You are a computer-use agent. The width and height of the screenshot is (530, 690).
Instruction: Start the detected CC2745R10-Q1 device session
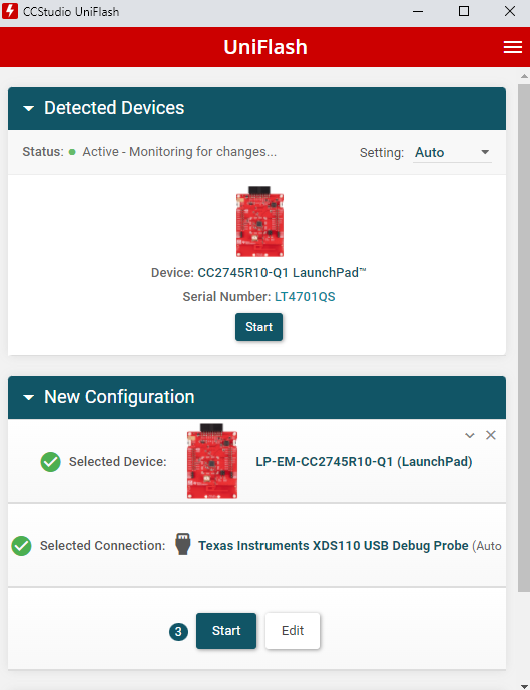pyautogui.click(x=259, y=327)
